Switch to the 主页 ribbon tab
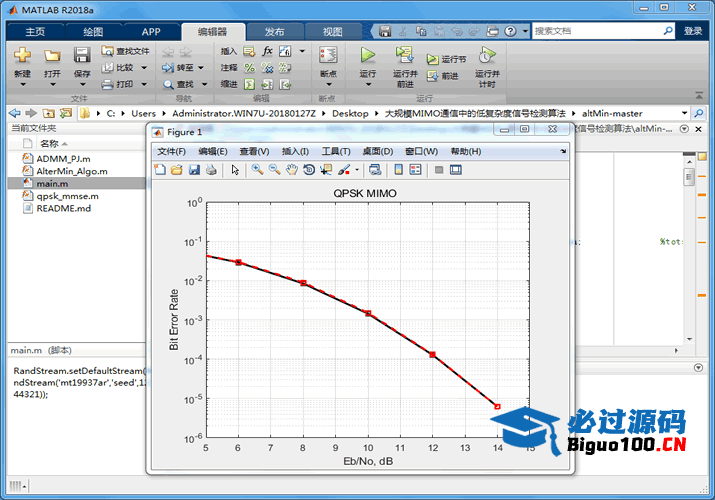This screenshot has width=715, height=500. point(35,31)
